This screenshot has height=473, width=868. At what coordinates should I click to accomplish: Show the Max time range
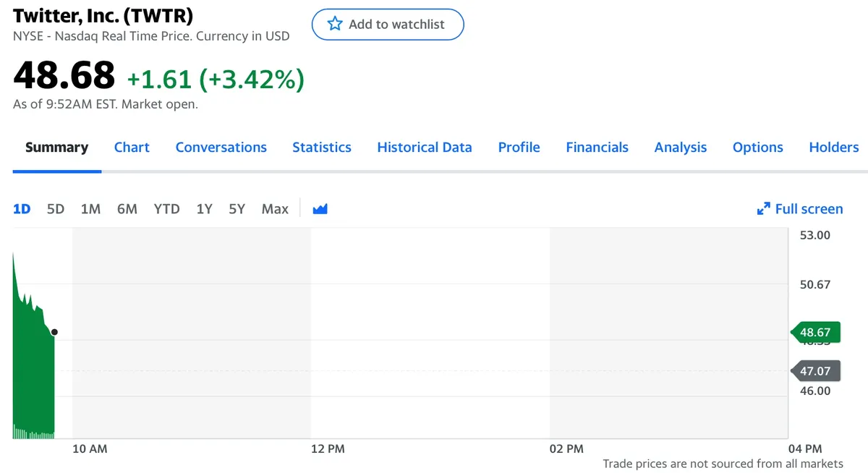point(275,209)
